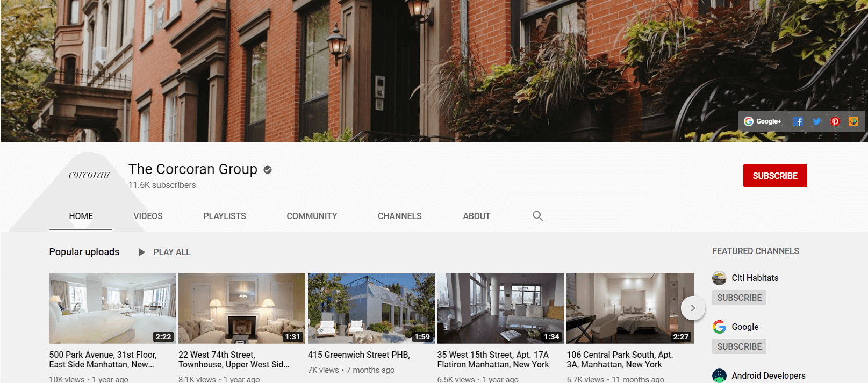Screen dimensions: 868x383
Task: Open the 106 Central Park South thumbnail
Action: point(630,308)
